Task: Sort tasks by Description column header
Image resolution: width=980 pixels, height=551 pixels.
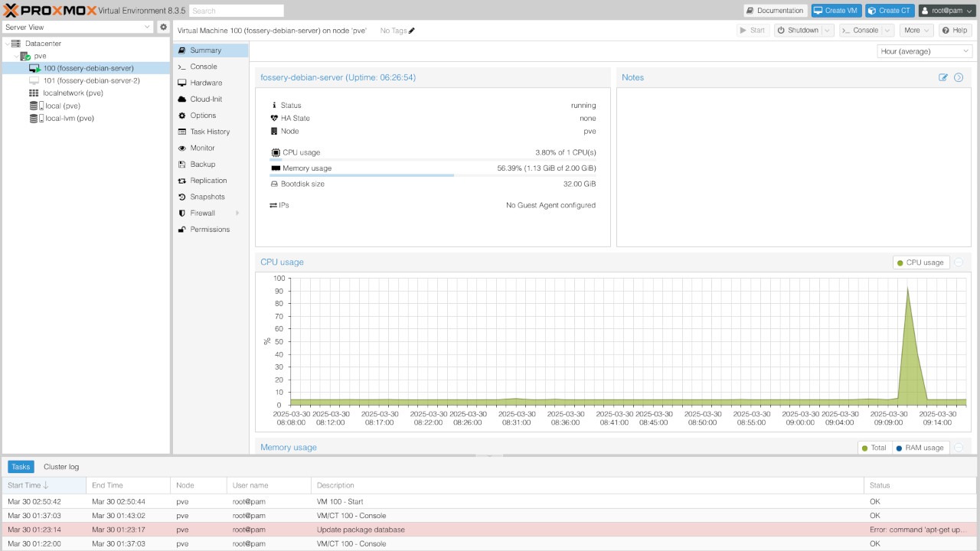Action: click(587, 485)
